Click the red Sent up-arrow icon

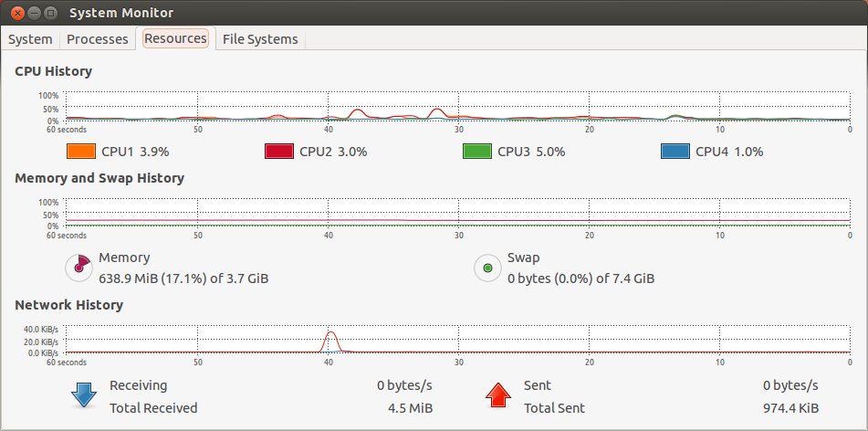(x=497, y=394)
